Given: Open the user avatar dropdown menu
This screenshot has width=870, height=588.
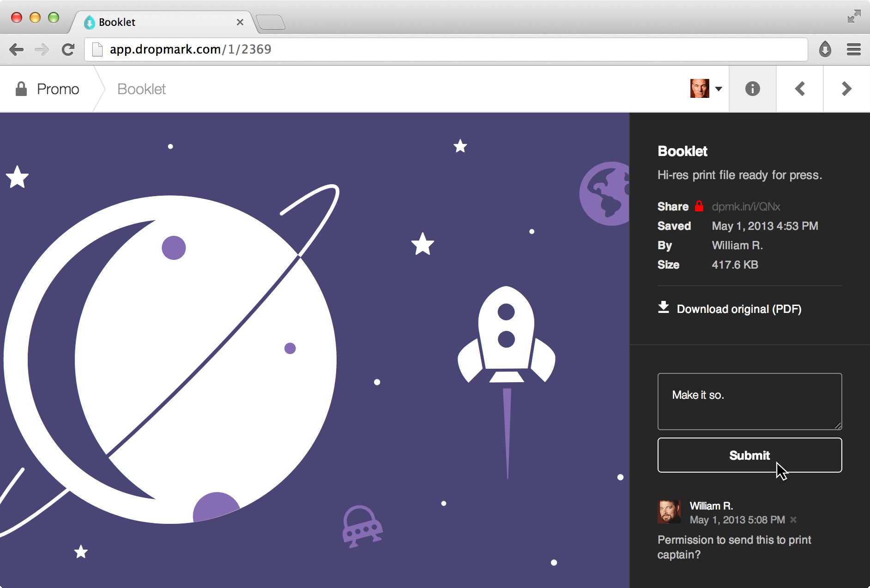Looking at the screenshot, I should [706, 89].
